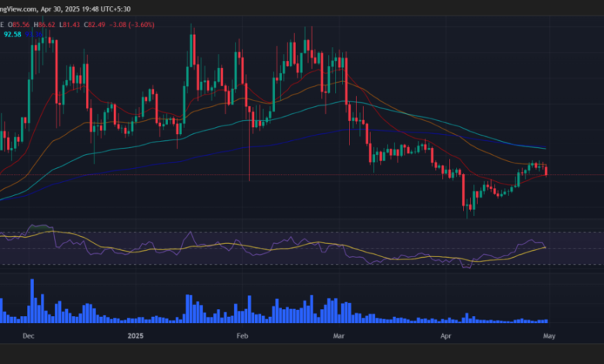Click the May label on the time axis
Image resolution: width=604 pixels, height=364 pixels.
549,336
